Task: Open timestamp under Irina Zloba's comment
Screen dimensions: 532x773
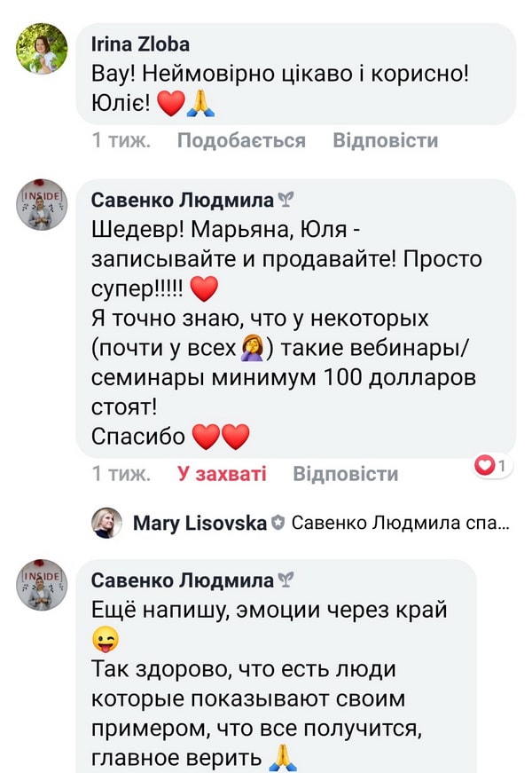Action: [x=121, y=140]
